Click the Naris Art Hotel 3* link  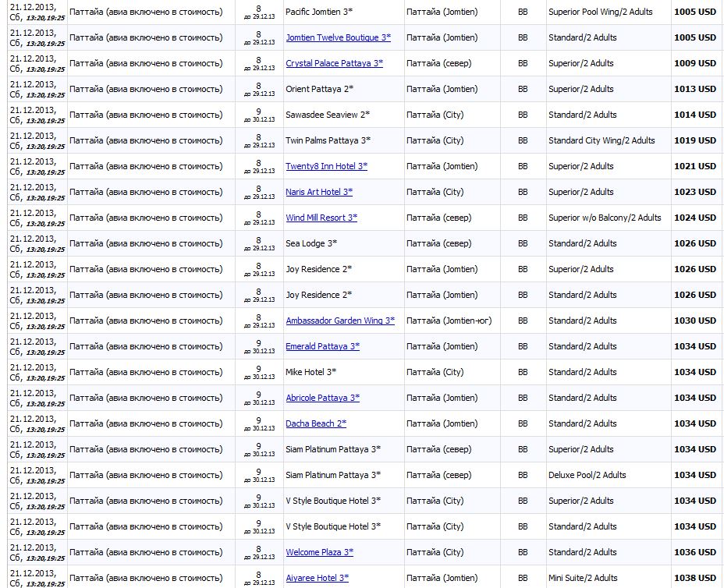click(319, 192)
